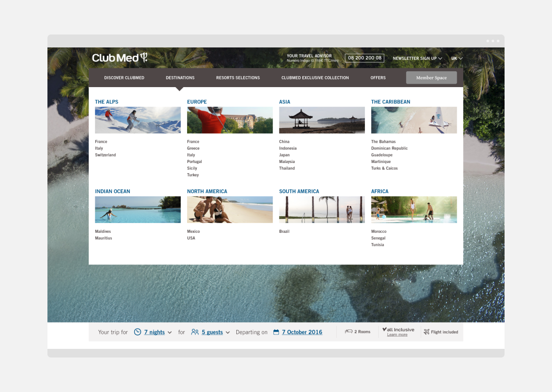Click the guests people icon
The image size is (552, 392).
[195, 332]
